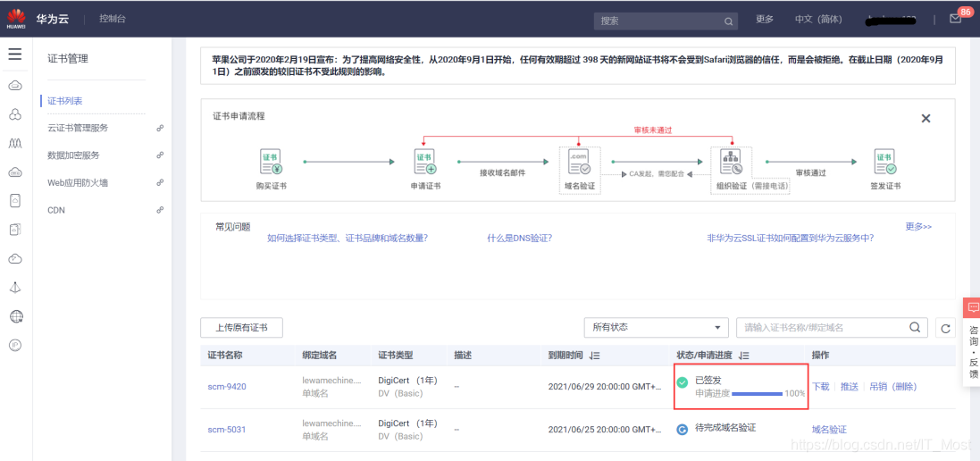Viewport: 980px width, 461px height.
Task: Click the 申请进度 100% progress bar
Action: point(757,393)
